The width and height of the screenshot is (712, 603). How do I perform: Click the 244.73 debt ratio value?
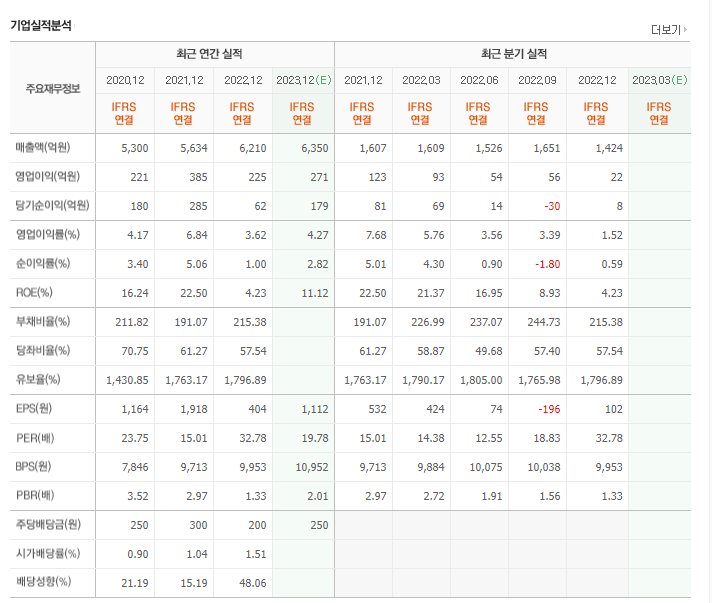click(544, 322)
